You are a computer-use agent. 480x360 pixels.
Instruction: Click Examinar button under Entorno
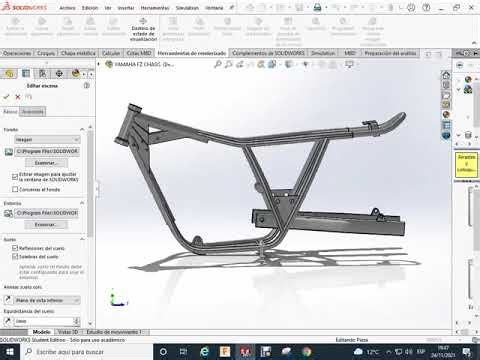coord(46,225)
